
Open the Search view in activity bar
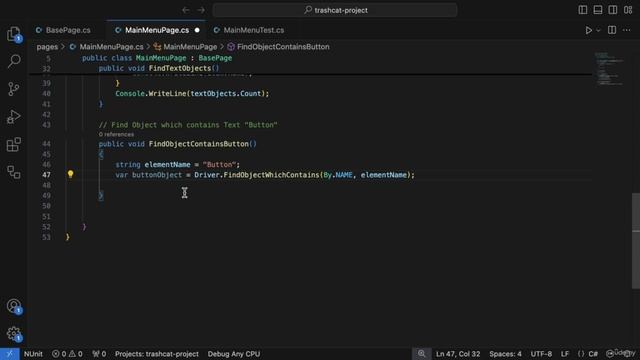(x=14, y=61)
